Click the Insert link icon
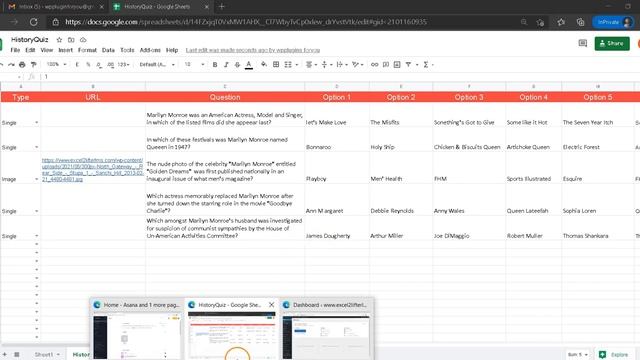The height and width of the screenshot is (360, 640). coord(374,64)
